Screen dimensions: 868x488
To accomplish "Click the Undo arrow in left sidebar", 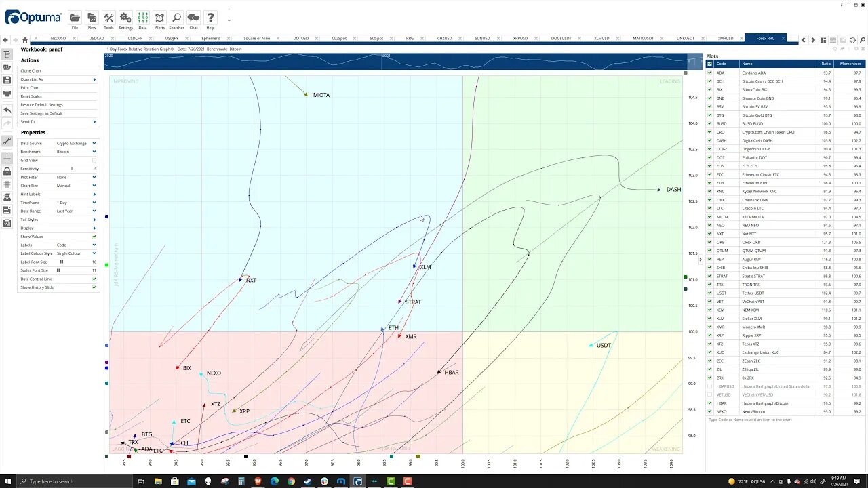I will point(7,110).
